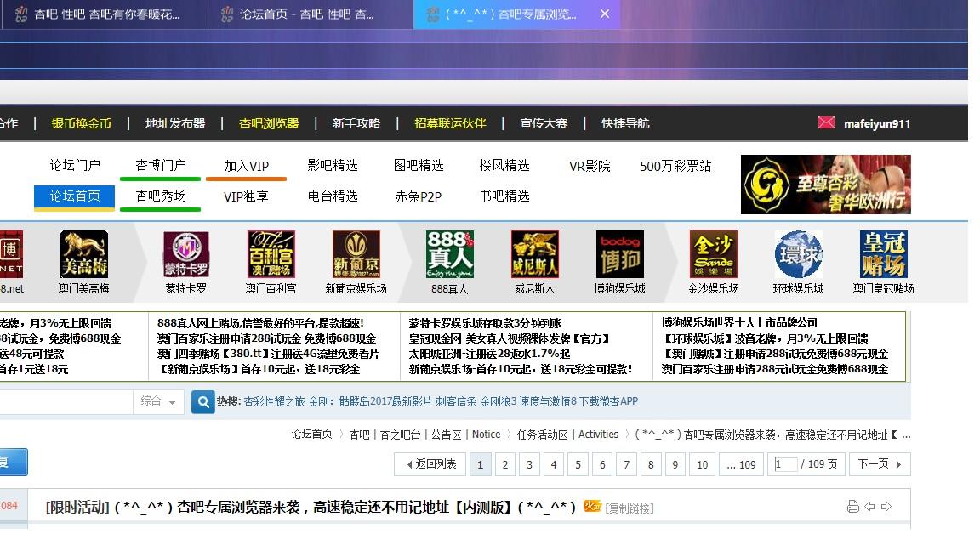The image size is (980, 551).
Task: Open VR影院 navigation item
Action: (x=590, y=166)
